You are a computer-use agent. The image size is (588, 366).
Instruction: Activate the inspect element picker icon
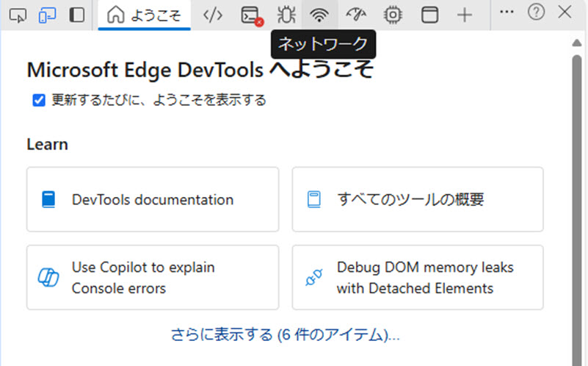18,15
